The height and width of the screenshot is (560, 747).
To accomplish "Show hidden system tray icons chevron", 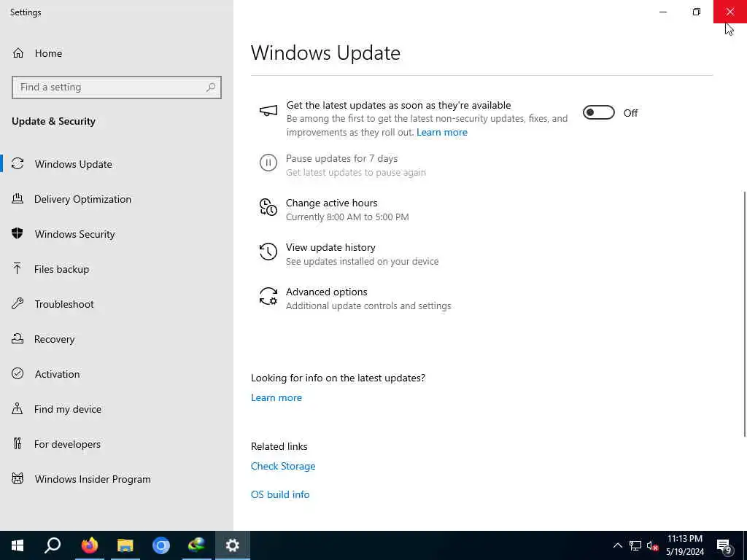I will (617, 545).
